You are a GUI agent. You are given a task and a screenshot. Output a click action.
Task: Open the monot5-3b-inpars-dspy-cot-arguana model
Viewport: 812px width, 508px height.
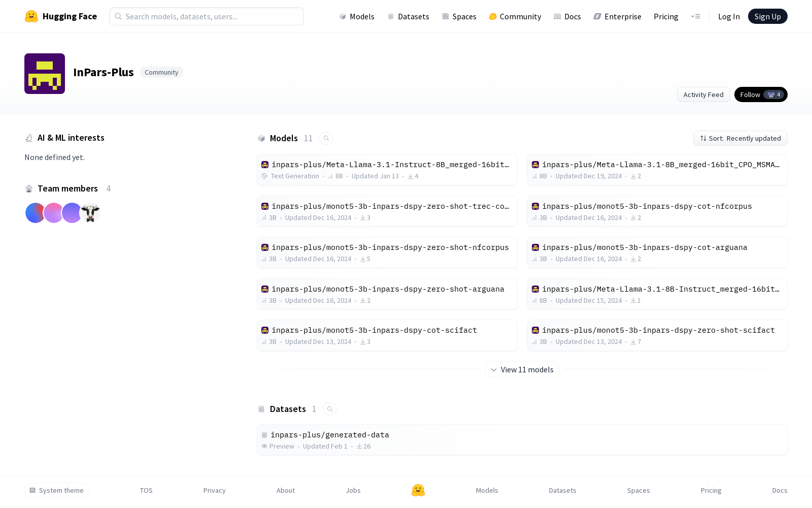pyautogui.click(x=657, y=252)
